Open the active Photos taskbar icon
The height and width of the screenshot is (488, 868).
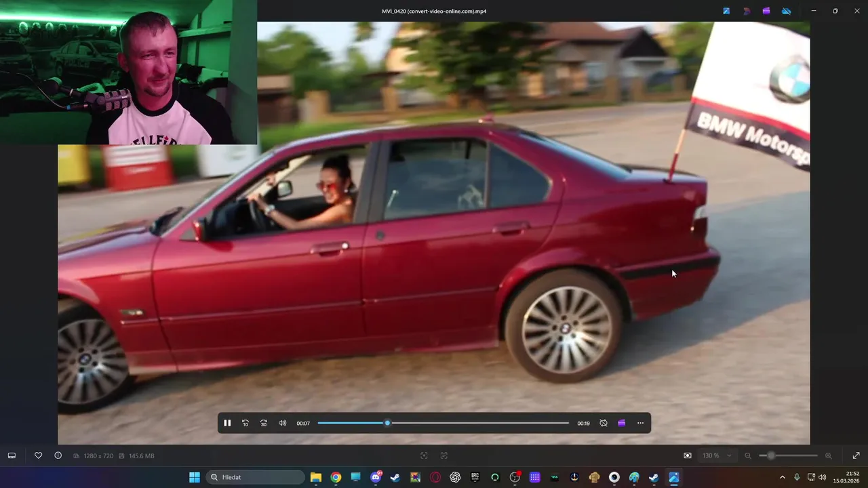[x=674, y=477]
